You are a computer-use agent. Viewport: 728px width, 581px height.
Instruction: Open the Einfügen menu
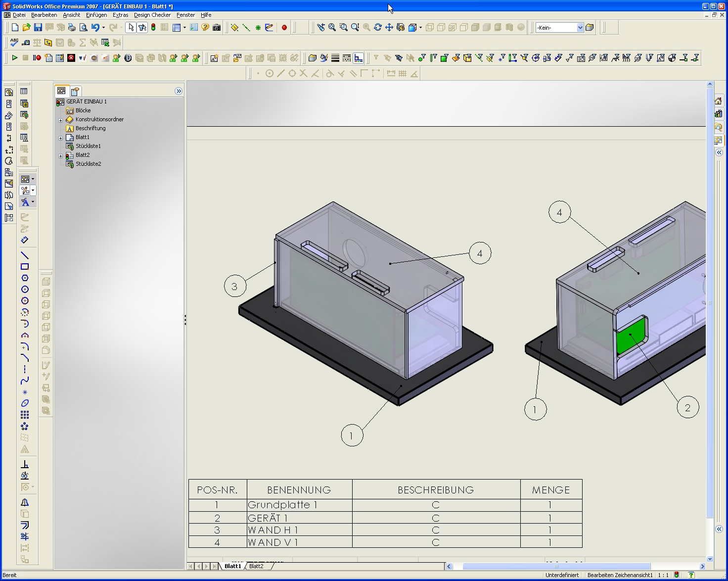[96, 15]
